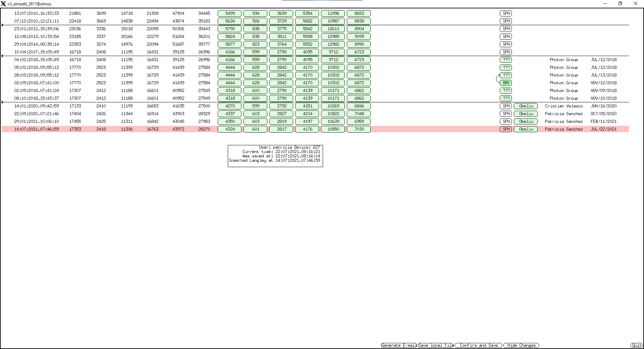
Task: Select SPH button in the 13:07:2010 row
Action: tap(506, 13)
